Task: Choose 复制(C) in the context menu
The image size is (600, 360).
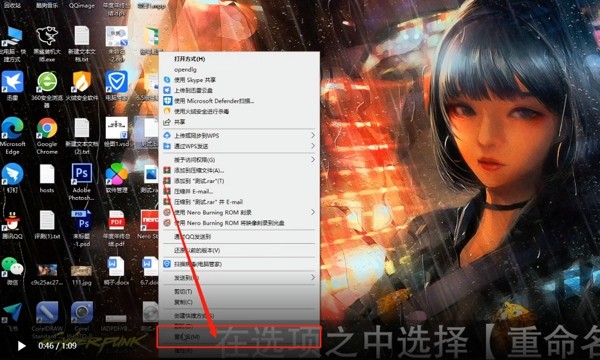Action: pos(239,302)
